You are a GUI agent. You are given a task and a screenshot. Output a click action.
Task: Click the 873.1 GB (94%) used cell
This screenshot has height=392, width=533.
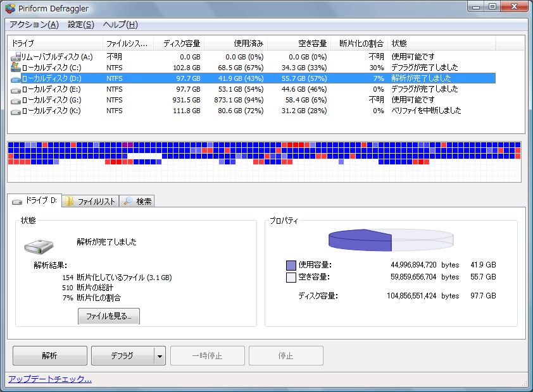click(x=239, y=100)
